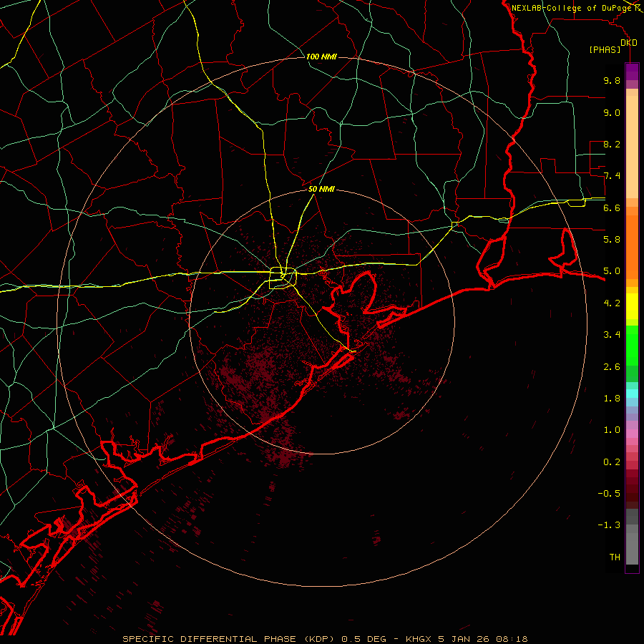This screenshot has width=644, height=644.
Task: Click the NEXLAB-College of DuPage watermark text
Action: tap(573, 8)
